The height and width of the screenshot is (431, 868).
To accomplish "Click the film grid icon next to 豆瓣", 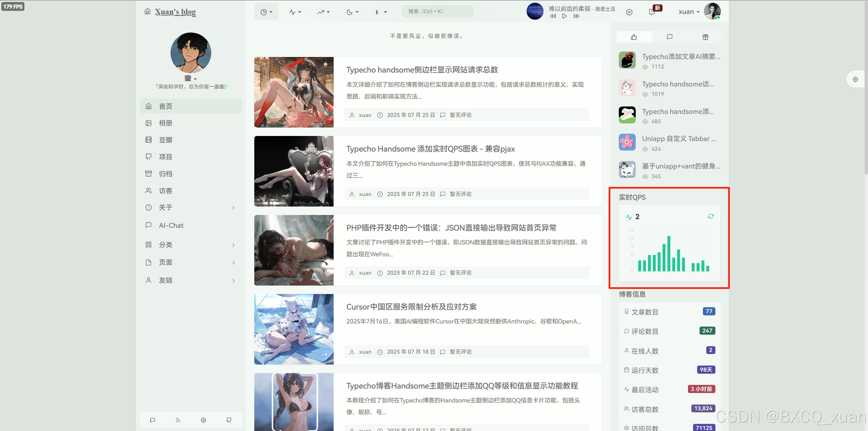I will pyautogui.click(x=149, y=140).
